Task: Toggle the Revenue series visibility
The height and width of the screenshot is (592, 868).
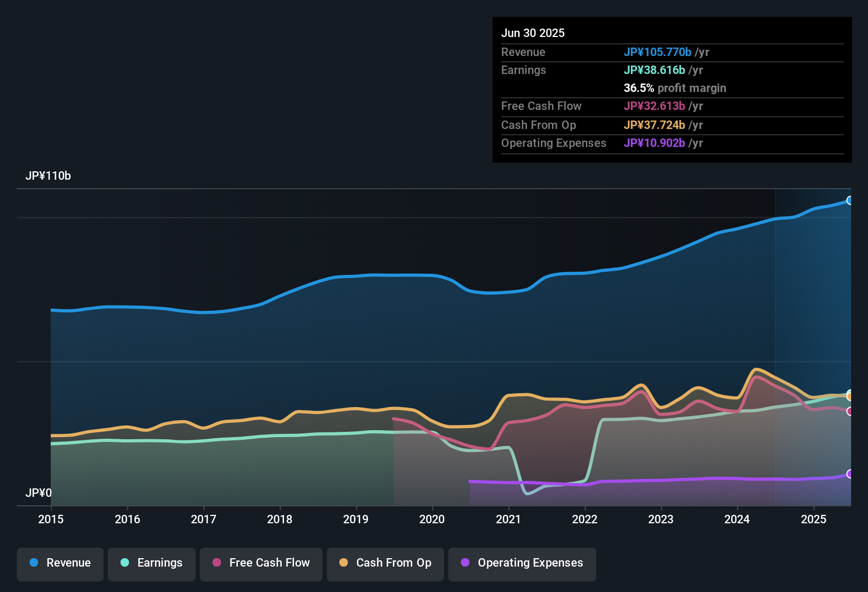Action: tap(60, 563)
